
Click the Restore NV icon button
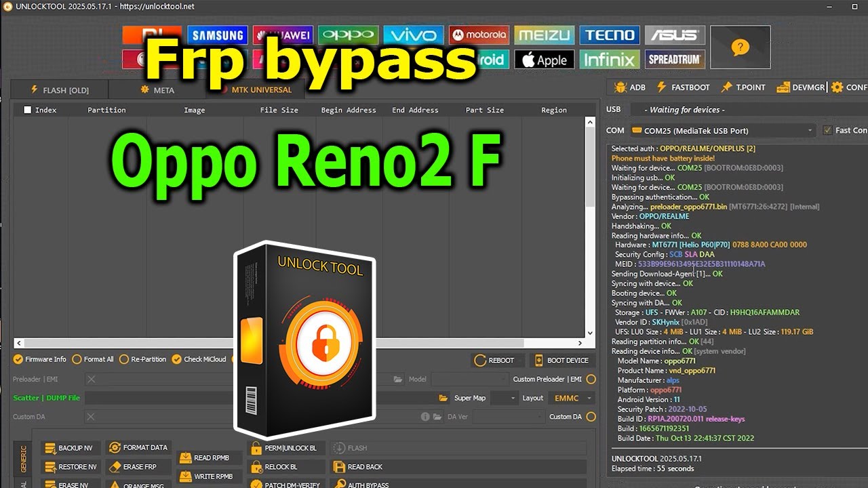(x=71, y=467)
